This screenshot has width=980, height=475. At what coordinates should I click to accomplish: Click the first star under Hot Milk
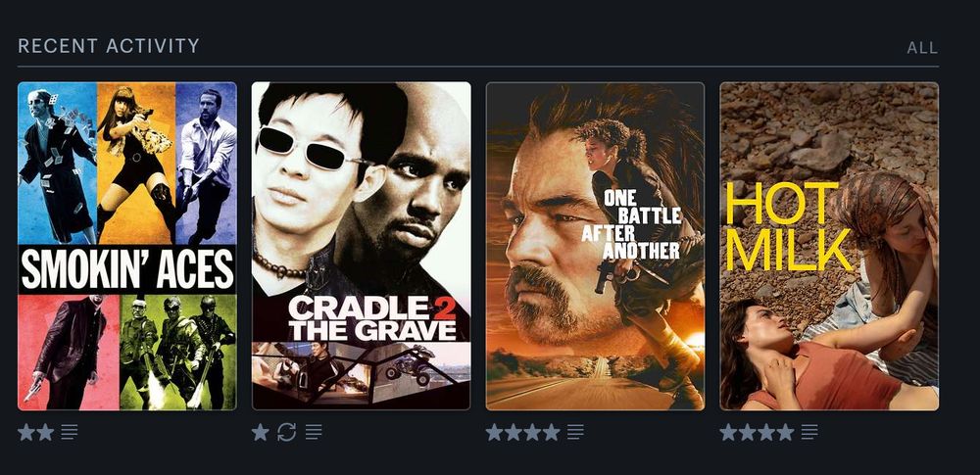[x=729, y=432]
